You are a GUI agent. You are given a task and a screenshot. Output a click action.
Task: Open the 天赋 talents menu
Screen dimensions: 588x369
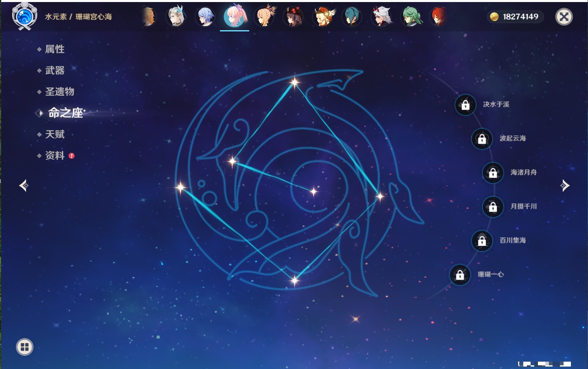(55, 134)
